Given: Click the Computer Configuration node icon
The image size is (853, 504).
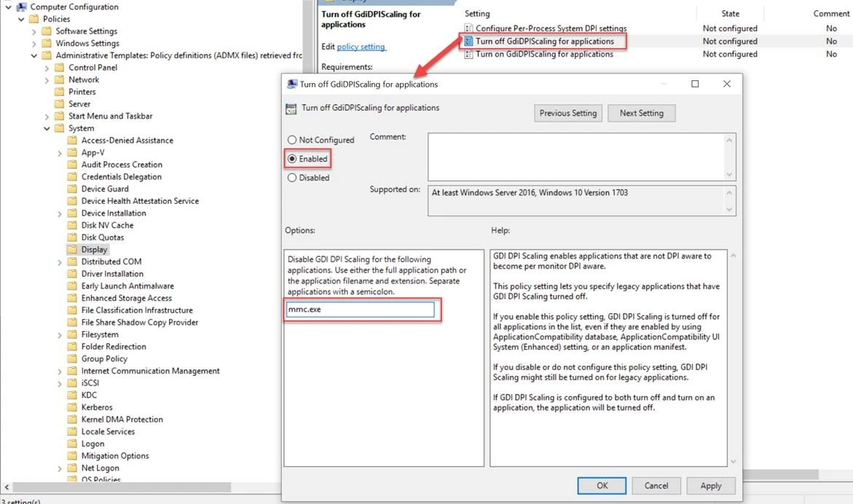Looking at the screenshot, I should click(21, 7).
